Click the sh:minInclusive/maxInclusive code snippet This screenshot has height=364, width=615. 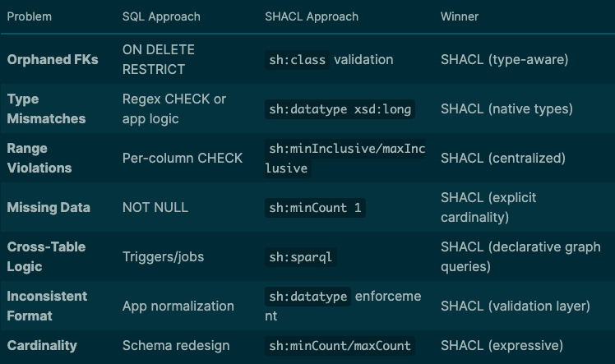345,159
